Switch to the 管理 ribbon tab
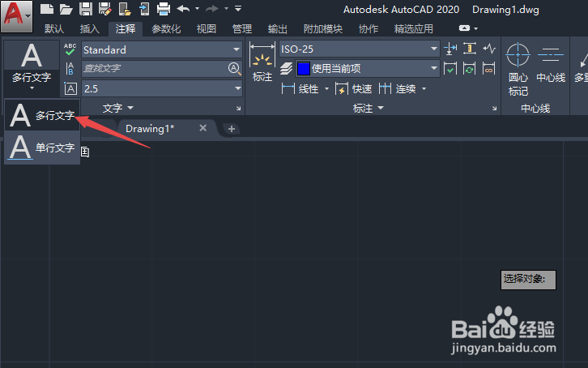588x368 pixels. click(x=242, y=29)
